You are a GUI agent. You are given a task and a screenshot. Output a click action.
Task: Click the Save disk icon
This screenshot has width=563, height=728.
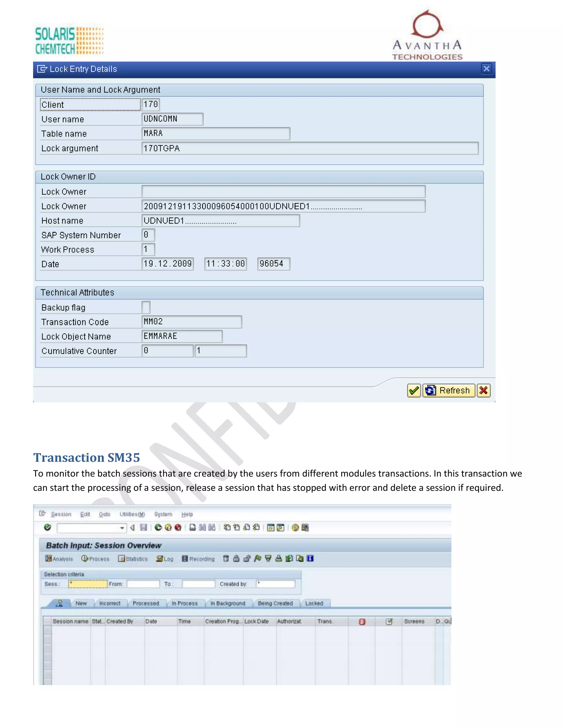click(143, 527)
